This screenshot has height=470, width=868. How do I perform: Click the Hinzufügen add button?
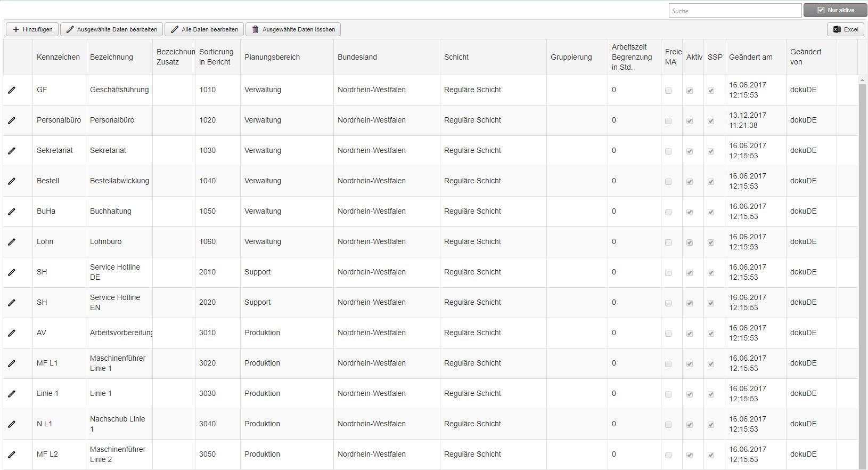[32, 29]
